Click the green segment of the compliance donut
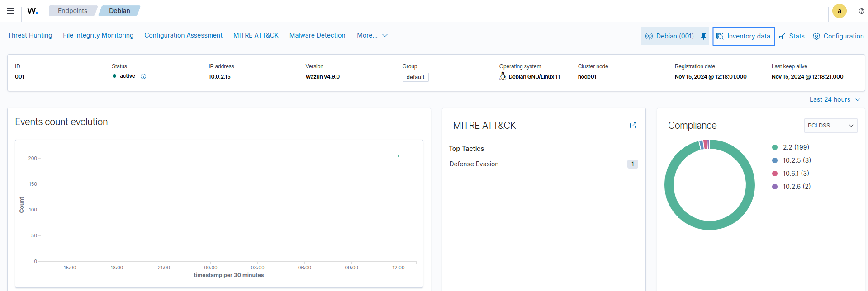The height and width of the screenshot is (291, 868). [x=710, y=225]
